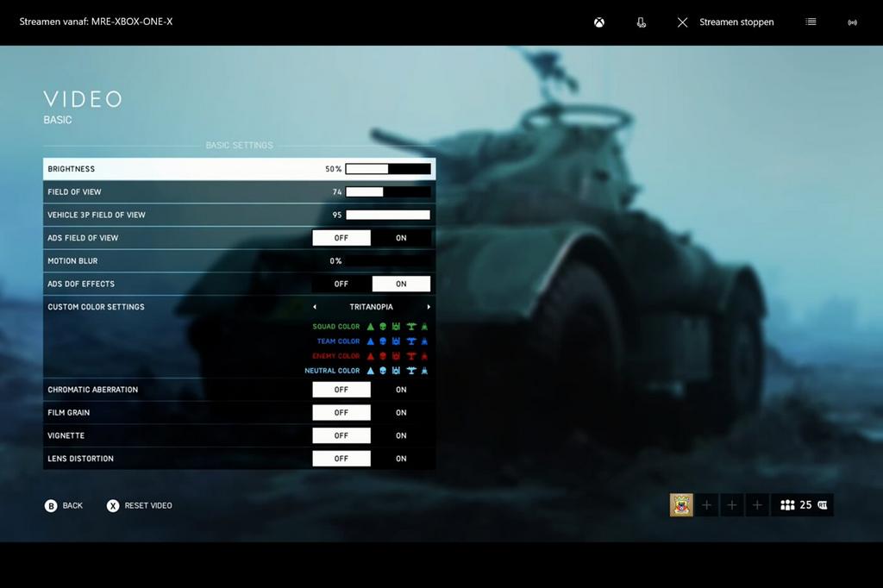The image size is (883, 588).
Task: Click the Neutral Color skull icon
Action: coord(383,371)
